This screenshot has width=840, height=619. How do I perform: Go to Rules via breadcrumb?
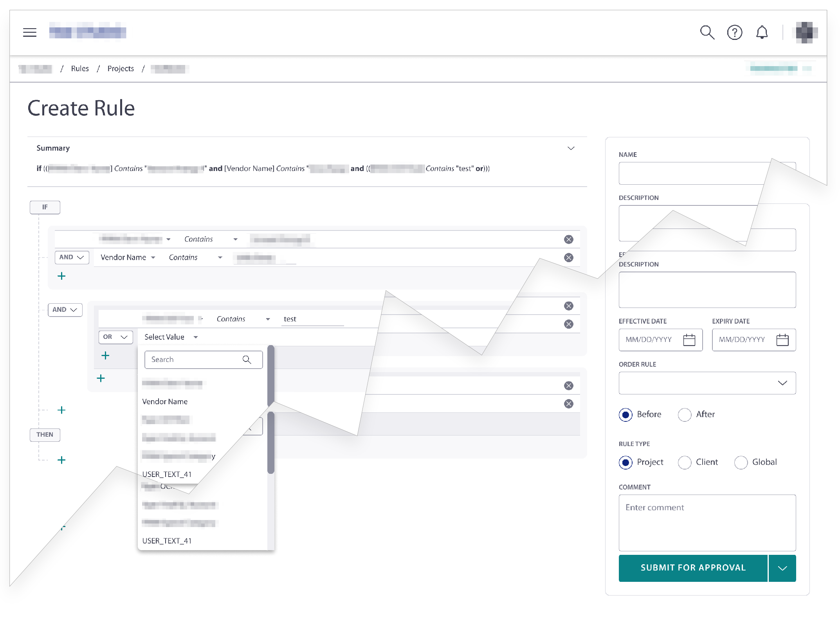[x=80, y=68]
